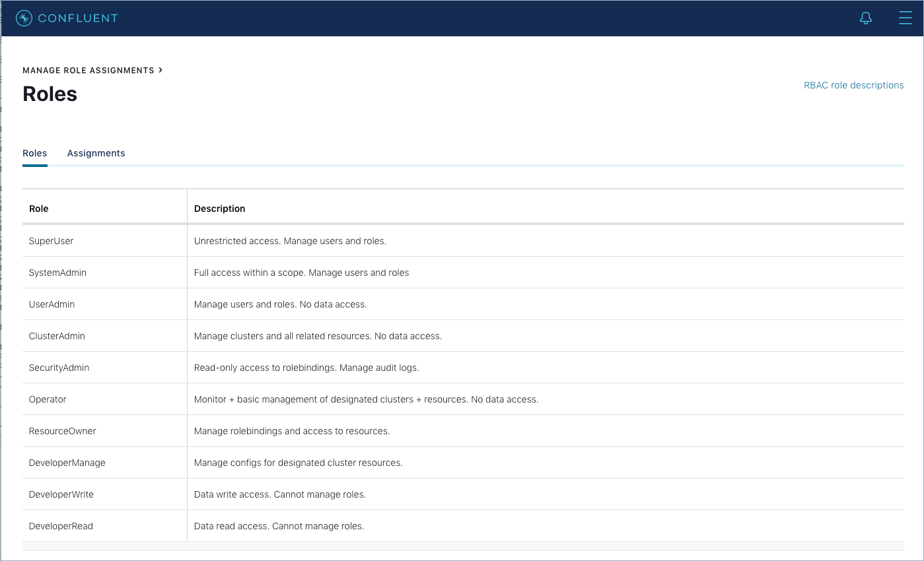
Task: Select the SuperUser role row
Action: coord(51,241)
